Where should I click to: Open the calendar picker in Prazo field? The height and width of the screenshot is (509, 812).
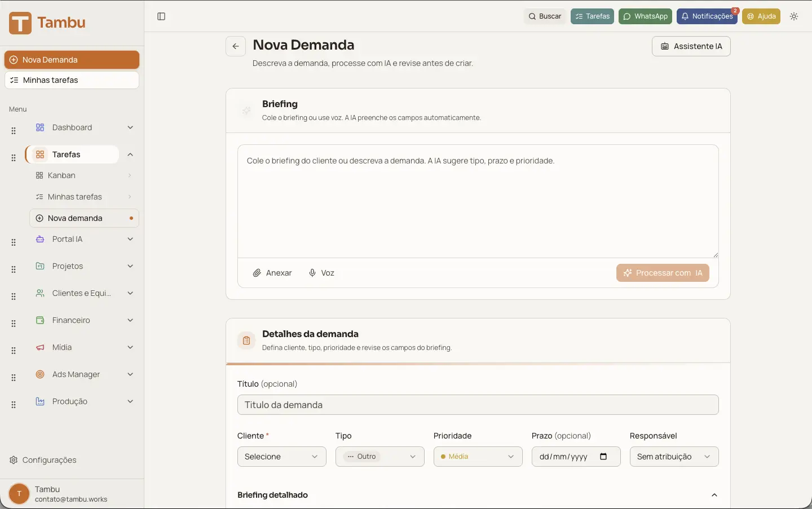tap(603, 457)
